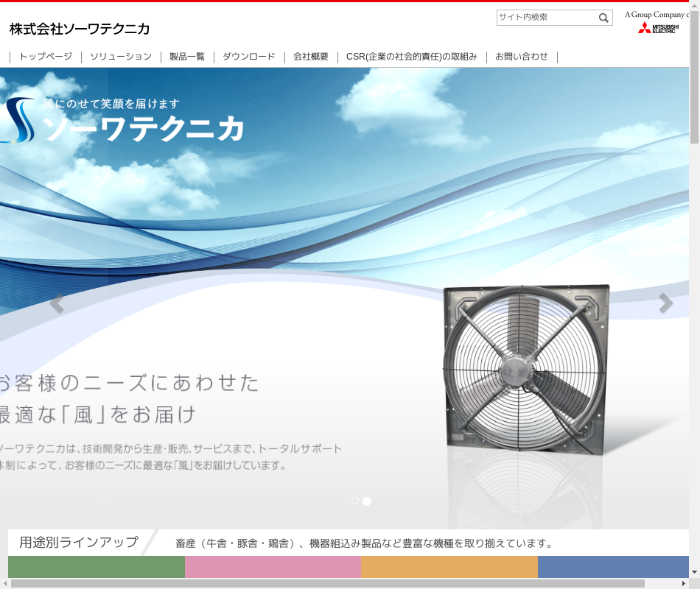Open お問い合わせ contact page

click(522, 57)
